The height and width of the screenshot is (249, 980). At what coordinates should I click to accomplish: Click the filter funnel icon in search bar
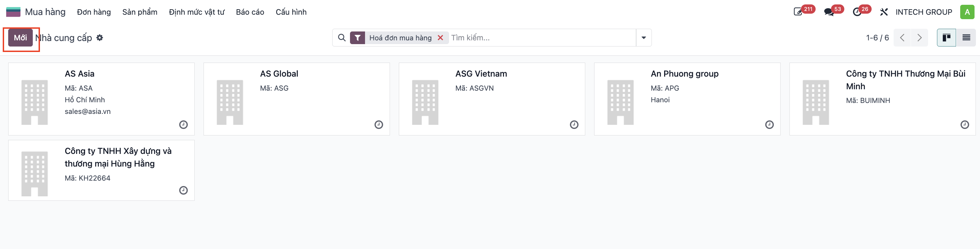click(x=358, y=38)
